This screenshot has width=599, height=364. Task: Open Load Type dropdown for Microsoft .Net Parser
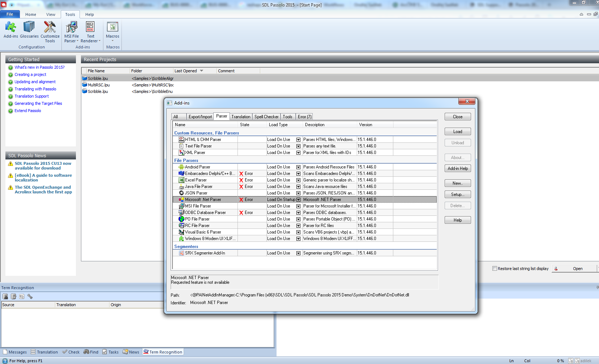(x=299, y=200)
